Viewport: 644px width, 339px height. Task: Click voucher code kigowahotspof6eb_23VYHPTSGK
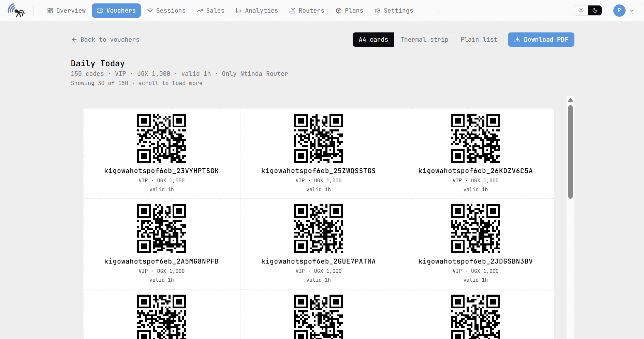tap(162, 171)
